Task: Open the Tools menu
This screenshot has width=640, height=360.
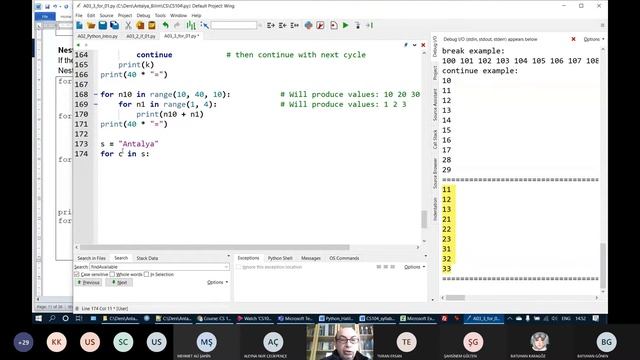Action: (160, 16)
